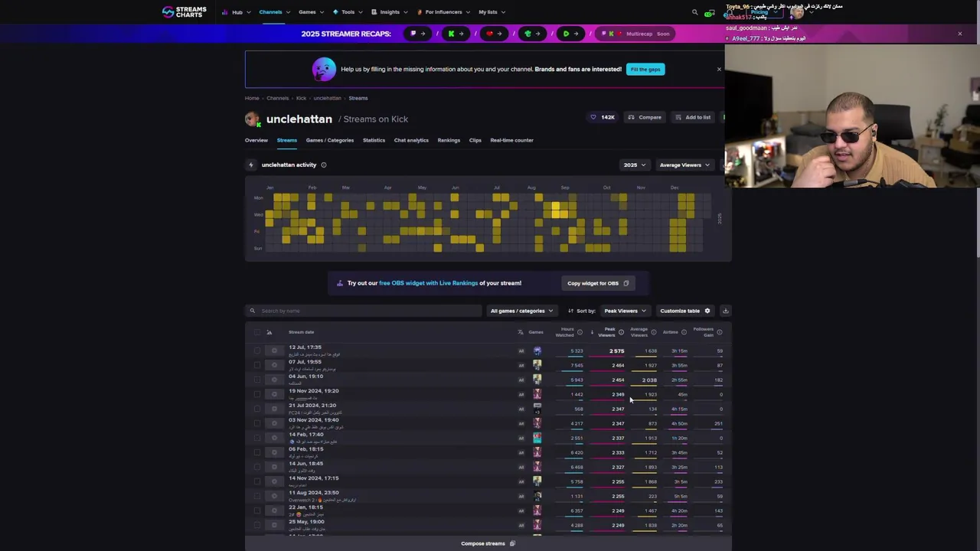The width and height of the screenshot is (980, 551).
Task: Switch to the Statistics tab
Action: point(374,140)
